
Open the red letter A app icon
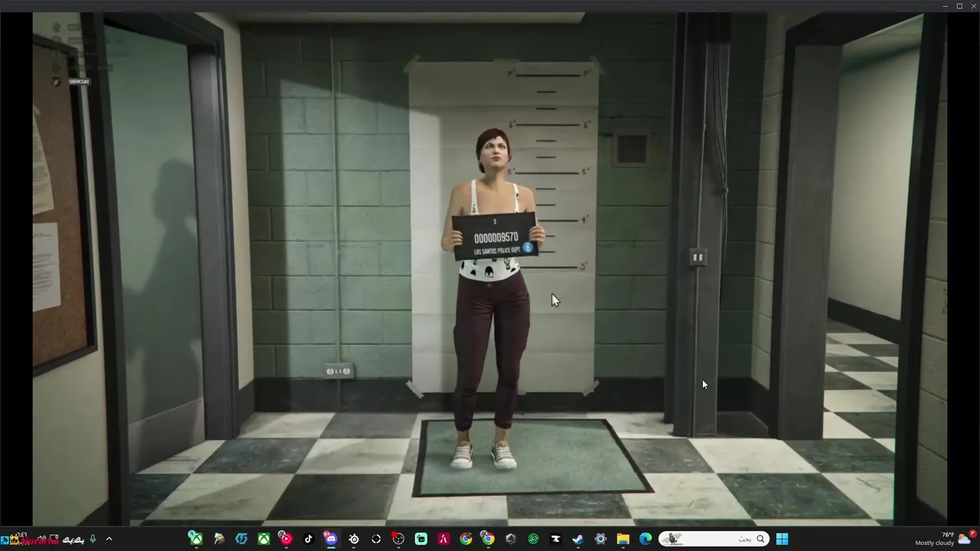(443, 539)
